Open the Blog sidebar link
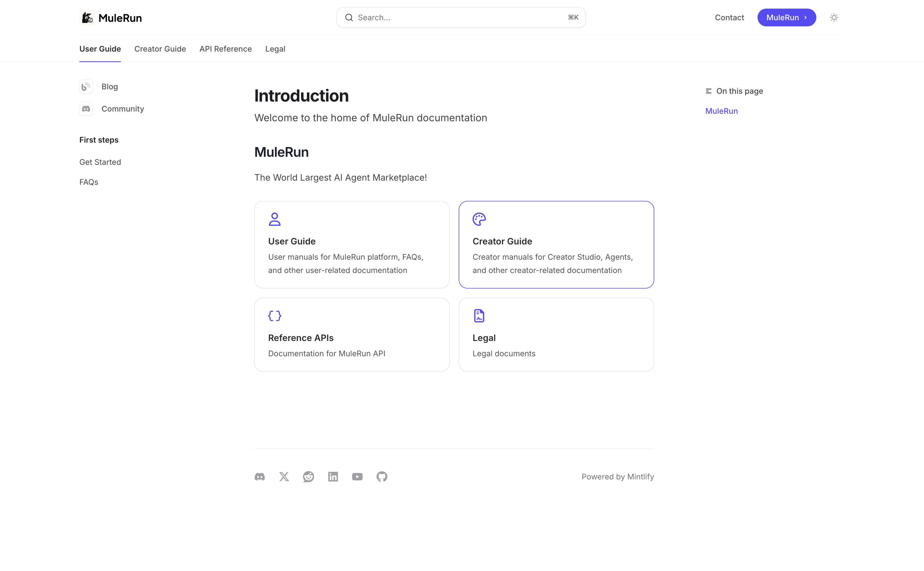Image resolution: width=924 pixels, height=571 pixels. click(110, 87)
